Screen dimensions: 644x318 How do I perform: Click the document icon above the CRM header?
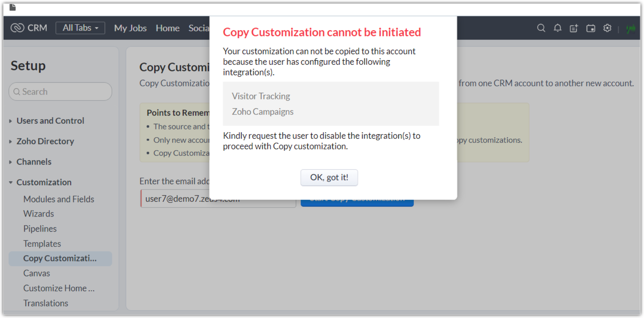pyautogui.click(x=13, y=7)
